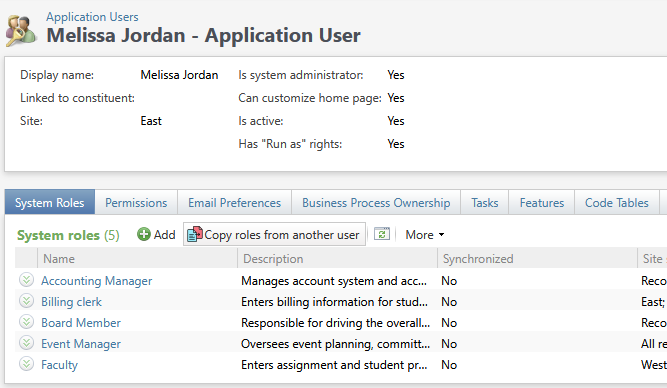
Task: Click the application user key icon
Action: 21,30
